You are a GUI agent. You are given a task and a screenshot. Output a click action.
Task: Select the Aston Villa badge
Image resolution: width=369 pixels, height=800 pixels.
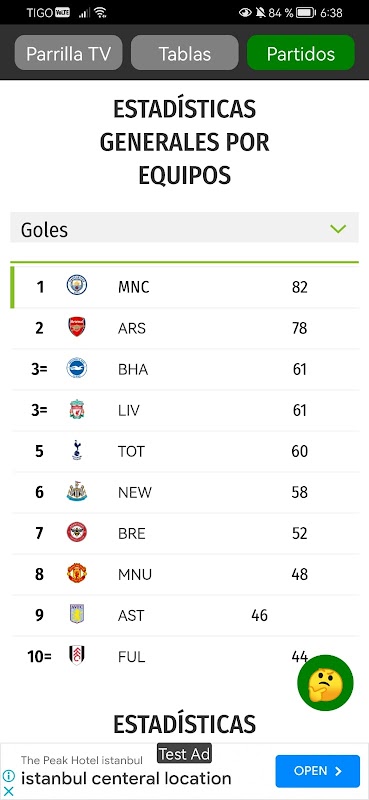(77, 614)
